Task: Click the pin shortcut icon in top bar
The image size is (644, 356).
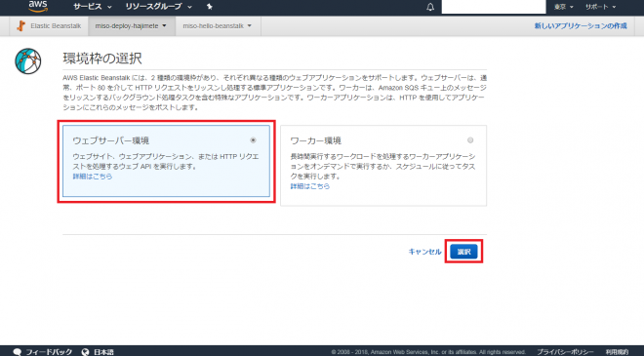Action: (210, 7)
